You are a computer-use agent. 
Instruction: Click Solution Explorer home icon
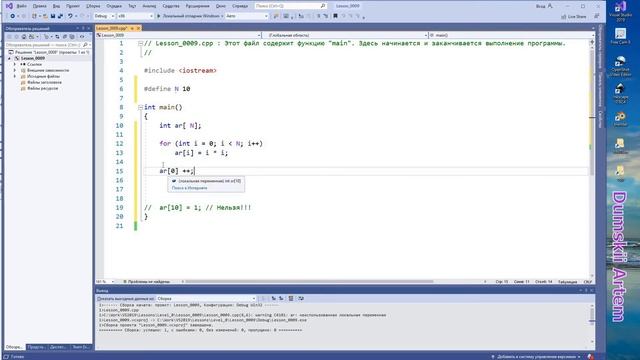24,37
